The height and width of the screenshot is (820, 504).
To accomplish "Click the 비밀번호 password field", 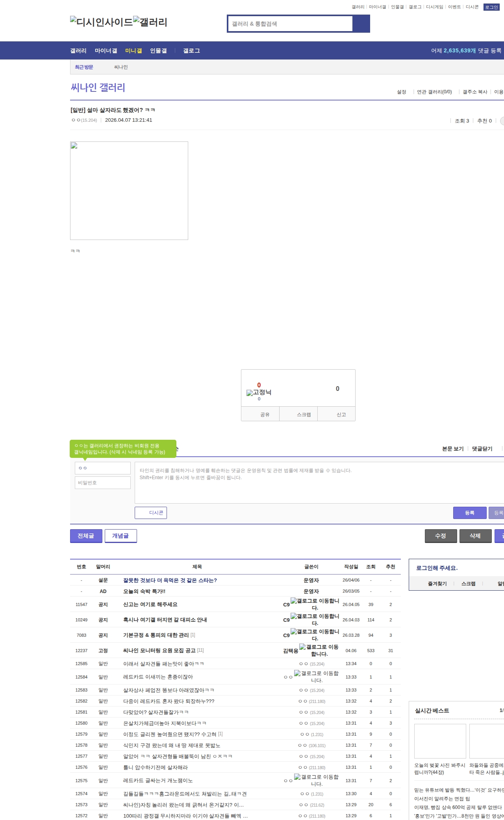I will click(x=103, y=483).
